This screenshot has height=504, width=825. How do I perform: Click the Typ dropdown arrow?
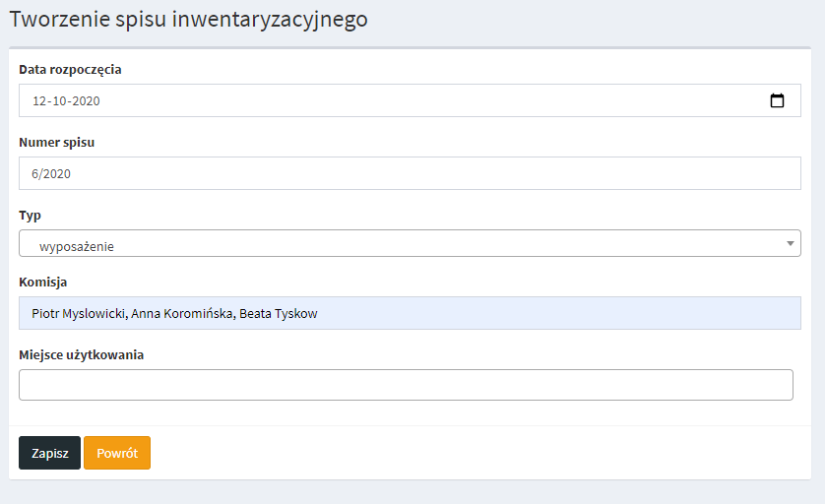791,243
